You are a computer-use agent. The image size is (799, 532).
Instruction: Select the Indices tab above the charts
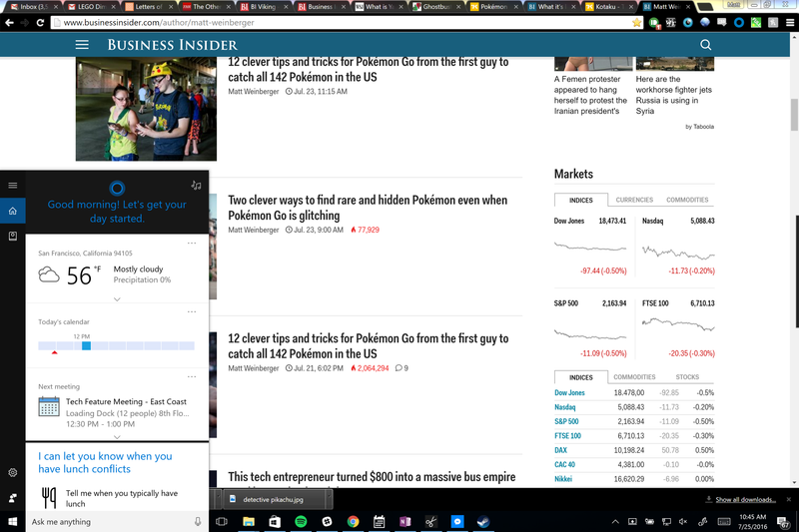coord(581,200)
